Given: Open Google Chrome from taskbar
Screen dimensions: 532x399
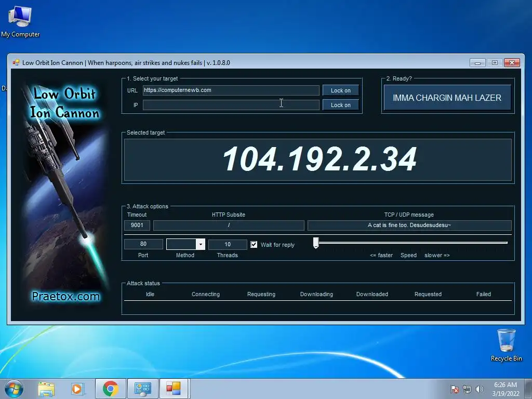Looking at the screenshot, I should point(110,389).
